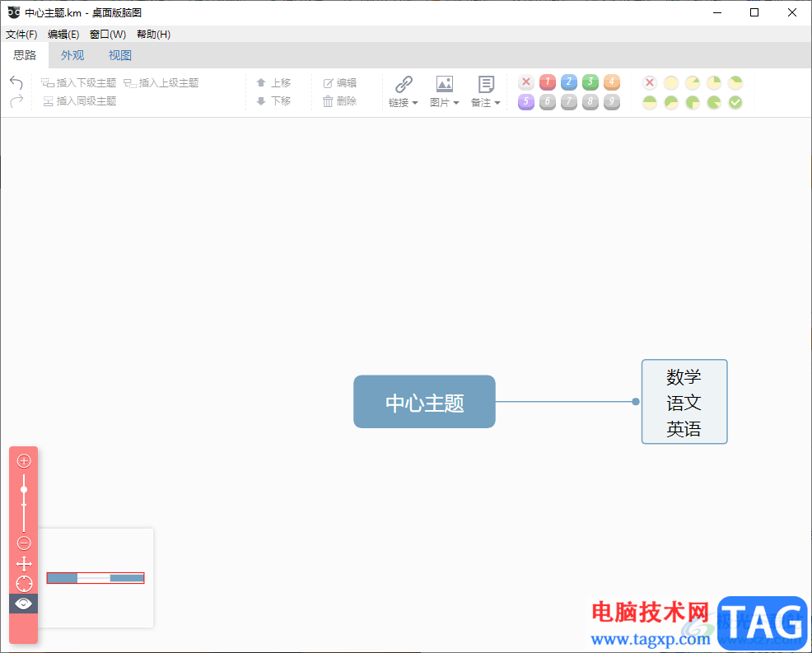Set priority 2 blue badge
The image size is (812, 653).
tap(568, 82)
